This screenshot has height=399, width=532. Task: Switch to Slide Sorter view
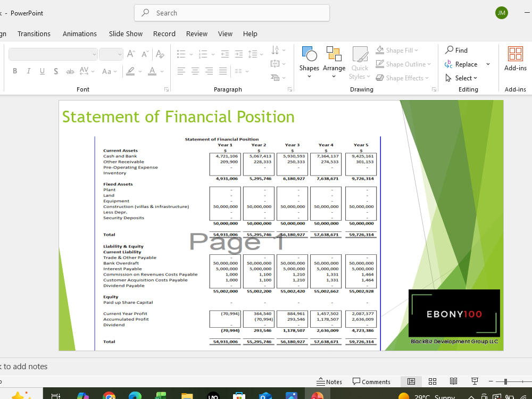(432, 381)
